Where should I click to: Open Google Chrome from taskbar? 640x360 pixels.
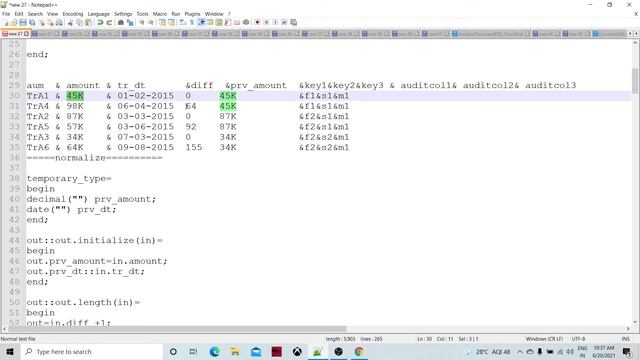click(359, 351)
